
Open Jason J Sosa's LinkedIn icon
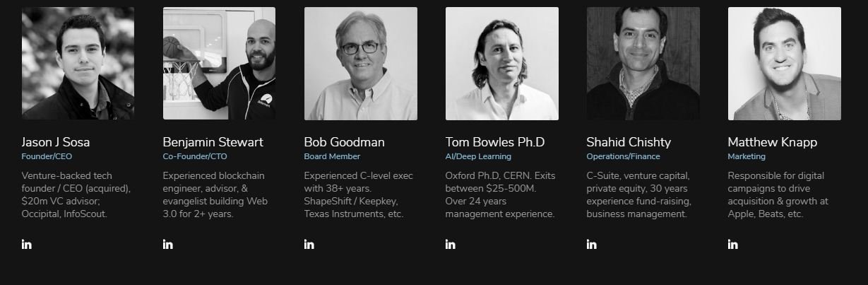pyautogui.click(x=27, y=245)
